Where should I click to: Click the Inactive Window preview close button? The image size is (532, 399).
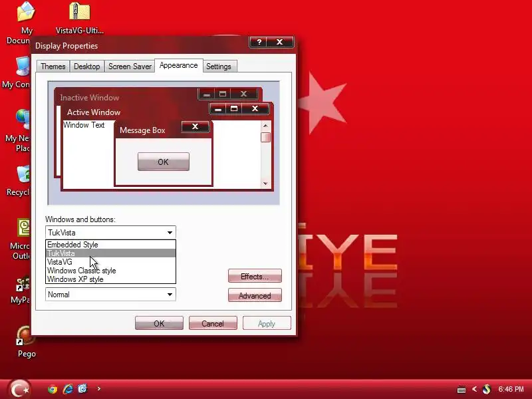coord(243,94)
